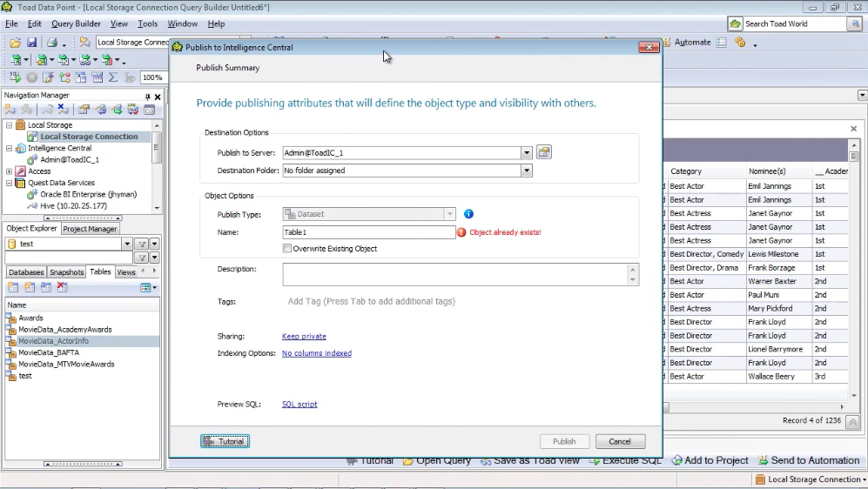Open the File menu
Image resolution: width=868 pixels, height=489 pixels.
pos(11,23)
